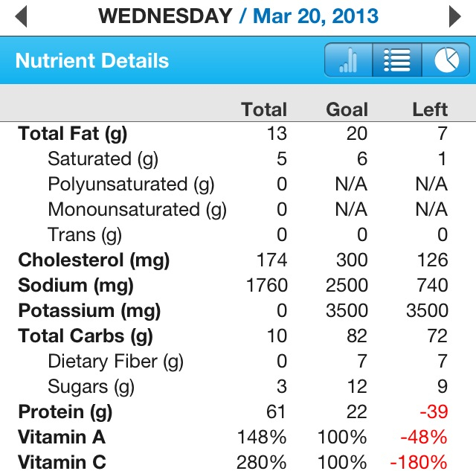The image size is (476, 471).
Task: Select the Goal column header
Action: click(x=347, y=109)
